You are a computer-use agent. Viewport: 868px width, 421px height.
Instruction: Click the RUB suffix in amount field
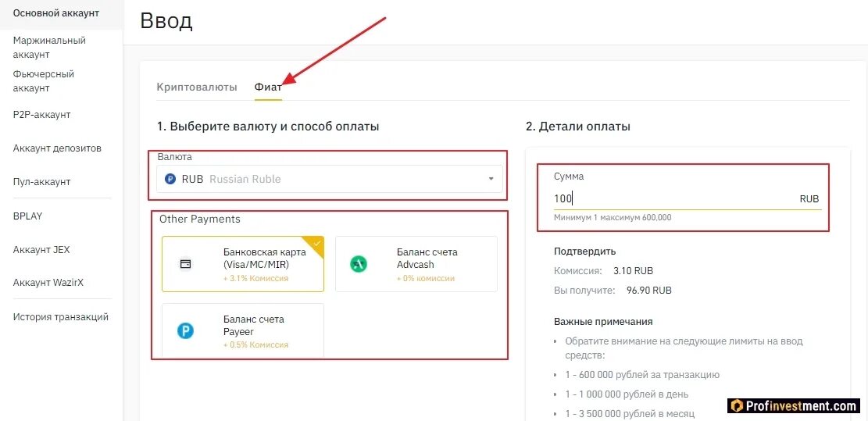point(809,199)
